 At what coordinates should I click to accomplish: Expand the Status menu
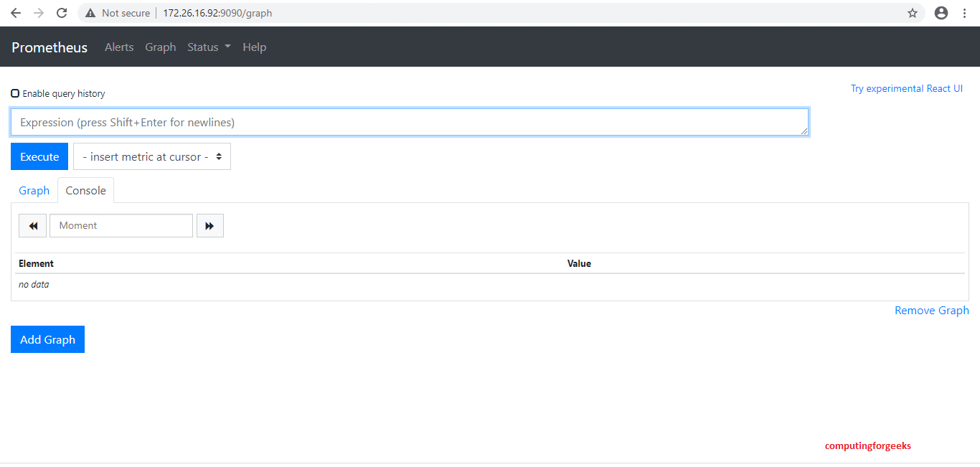(x=208, y=47)
